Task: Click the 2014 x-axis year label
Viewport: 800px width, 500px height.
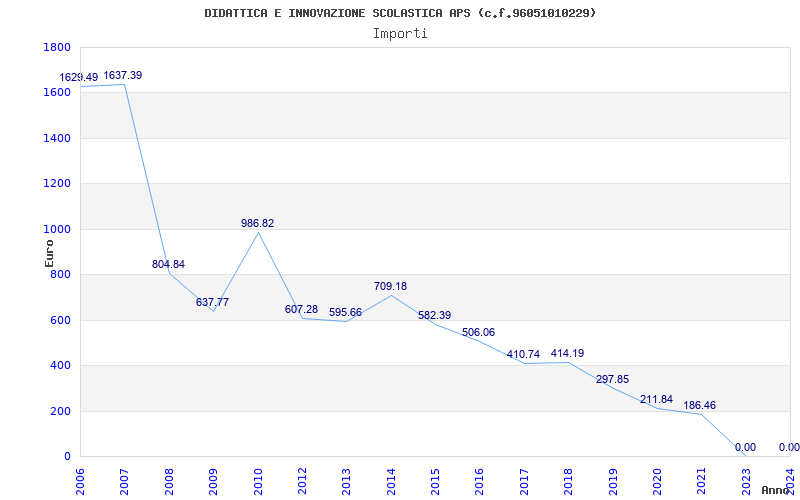Action: (391, 482)
